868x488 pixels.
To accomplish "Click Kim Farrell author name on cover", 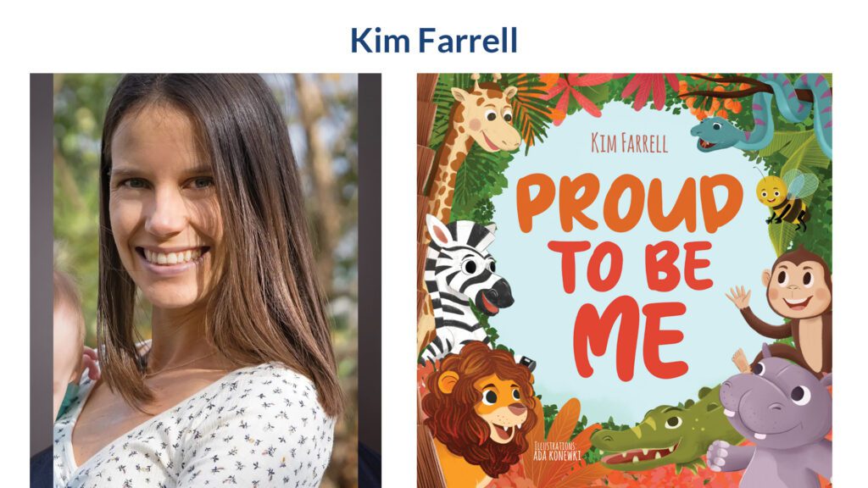I will pyautogui.click(x=630, y=143).
